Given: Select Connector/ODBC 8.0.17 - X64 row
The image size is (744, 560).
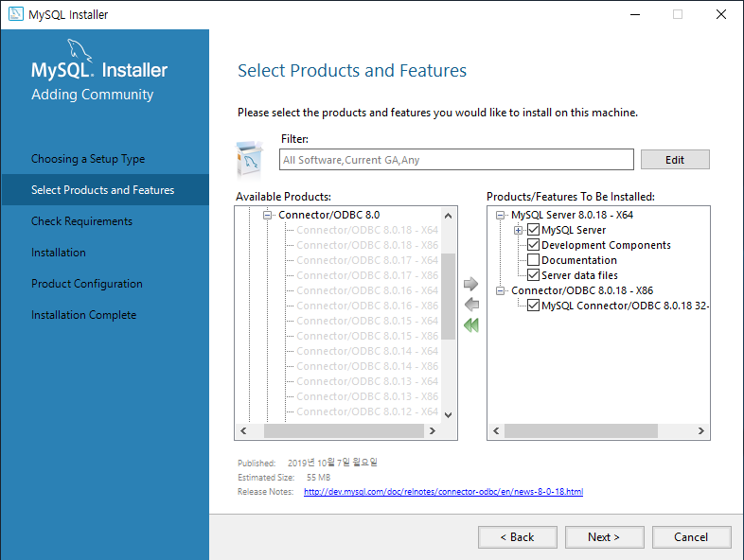Looking at the screenshot, I should [x=367, y=260].
